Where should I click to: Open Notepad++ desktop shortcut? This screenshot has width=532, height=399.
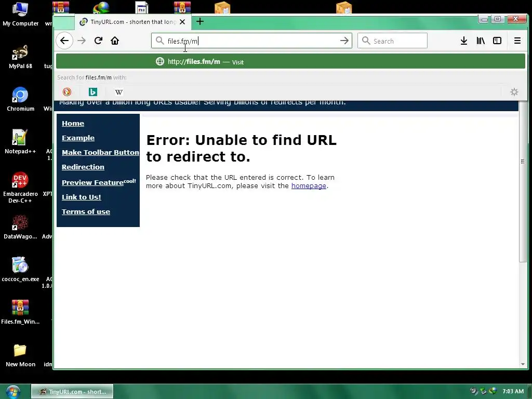coord(20,142)
